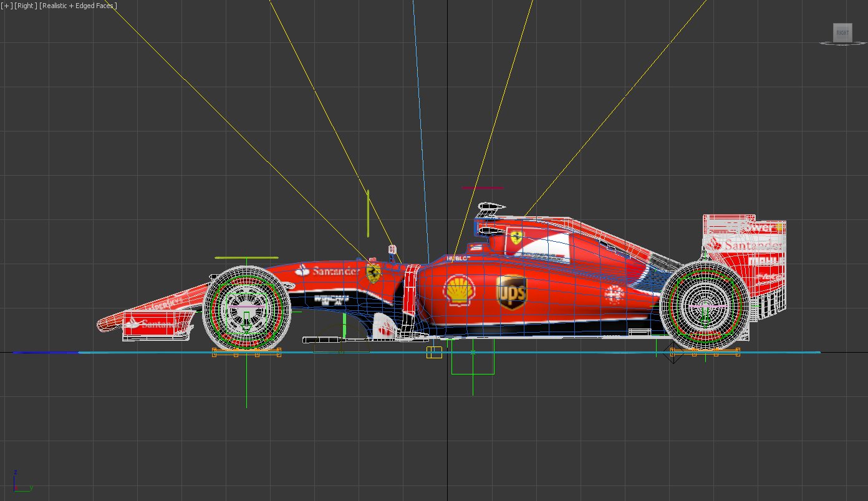
Task: Select the green box helper below the car
Action: pos(473,356)
